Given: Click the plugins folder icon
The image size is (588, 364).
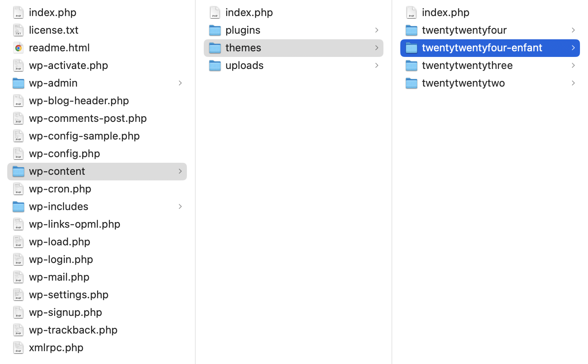Looking at the screenshot, I should [x=215, y=30].
